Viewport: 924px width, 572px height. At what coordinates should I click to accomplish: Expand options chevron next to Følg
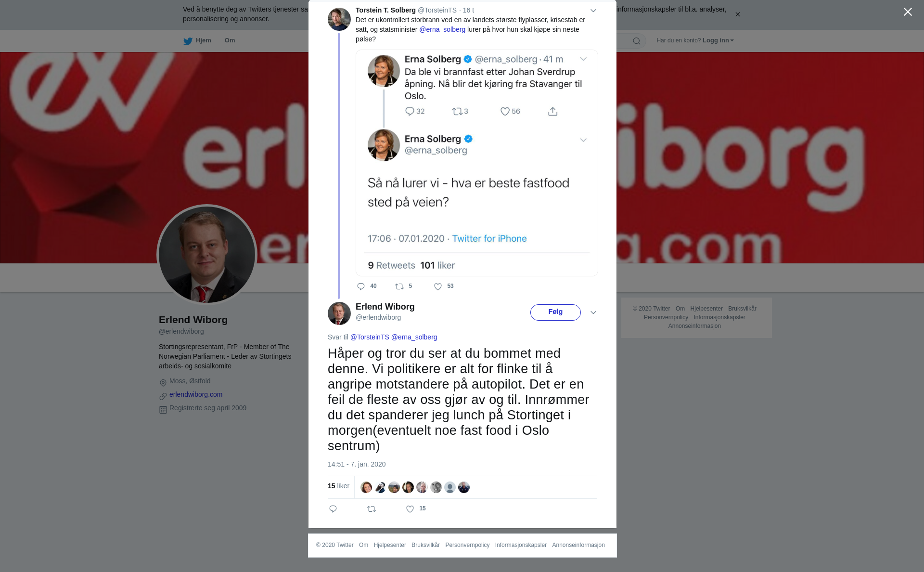point(593,312)
